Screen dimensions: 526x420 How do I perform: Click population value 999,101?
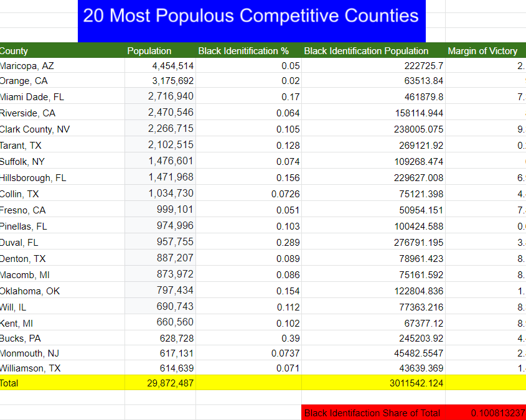pyautogui.click(x=161, y=209)
